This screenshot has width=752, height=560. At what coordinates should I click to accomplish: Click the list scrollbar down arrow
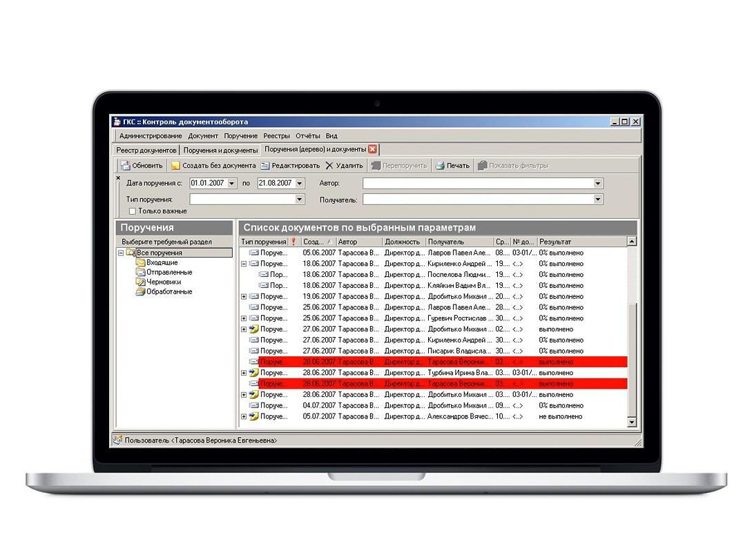click(x=632, y=423)
